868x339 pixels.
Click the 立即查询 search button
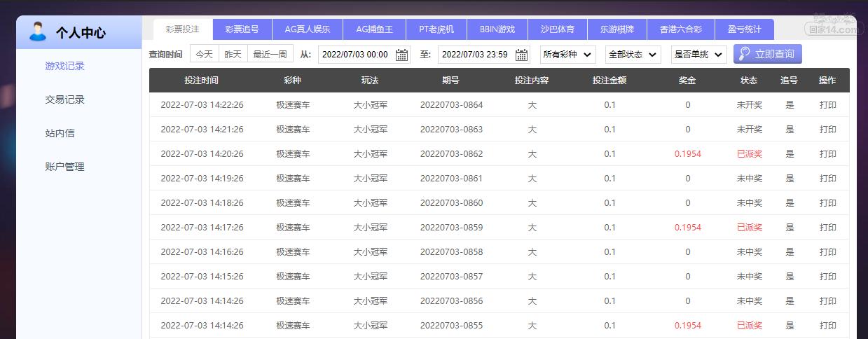tap(768, 54)
